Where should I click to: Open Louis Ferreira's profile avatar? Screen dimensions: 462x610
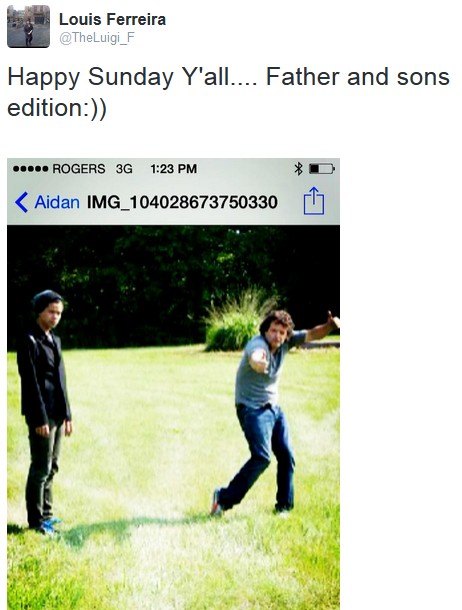pyautogui.click(x=28, y=26)
